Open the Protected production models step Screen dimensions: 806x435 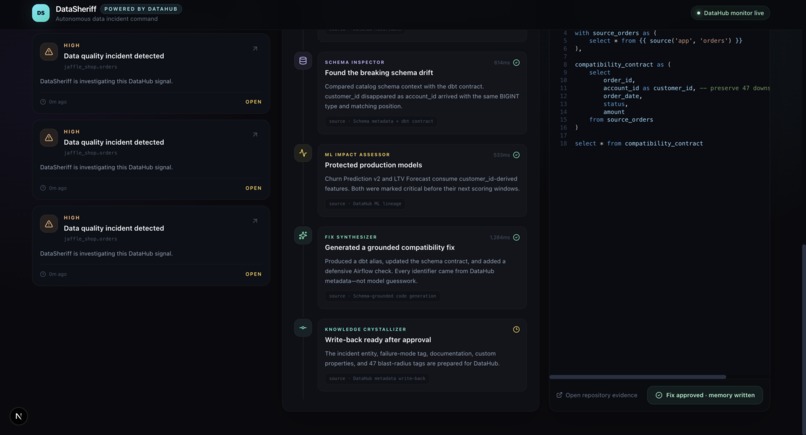coord(422,180)
